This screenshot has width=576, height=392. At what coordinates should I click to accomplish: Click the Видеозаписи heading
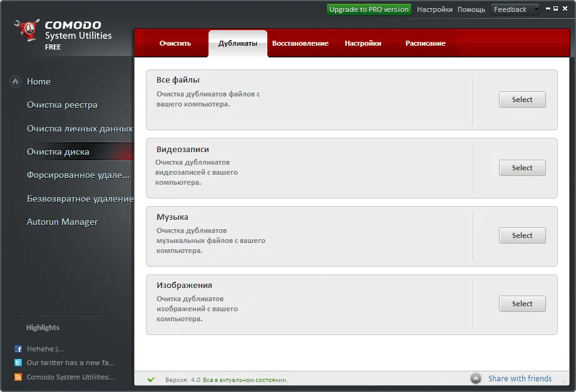[183, 150]
